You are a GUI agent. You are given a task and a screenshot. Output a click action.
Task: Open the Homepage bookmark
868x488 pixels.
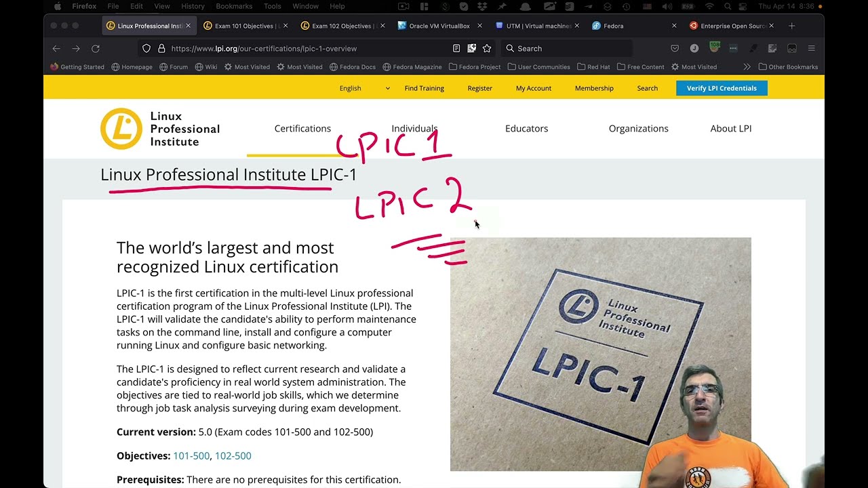132,67
